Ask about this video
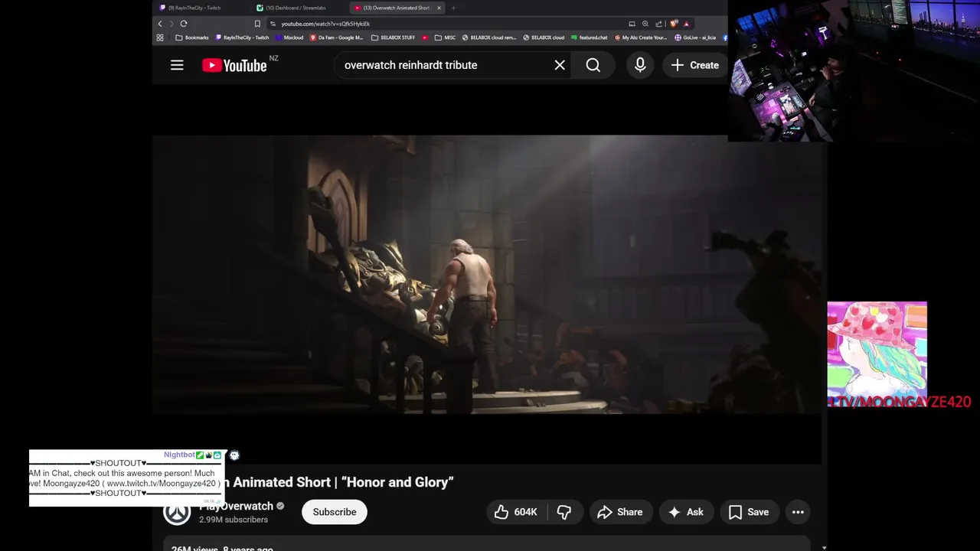Viewport: 980px width, 551px height. [x=686, y=512]
